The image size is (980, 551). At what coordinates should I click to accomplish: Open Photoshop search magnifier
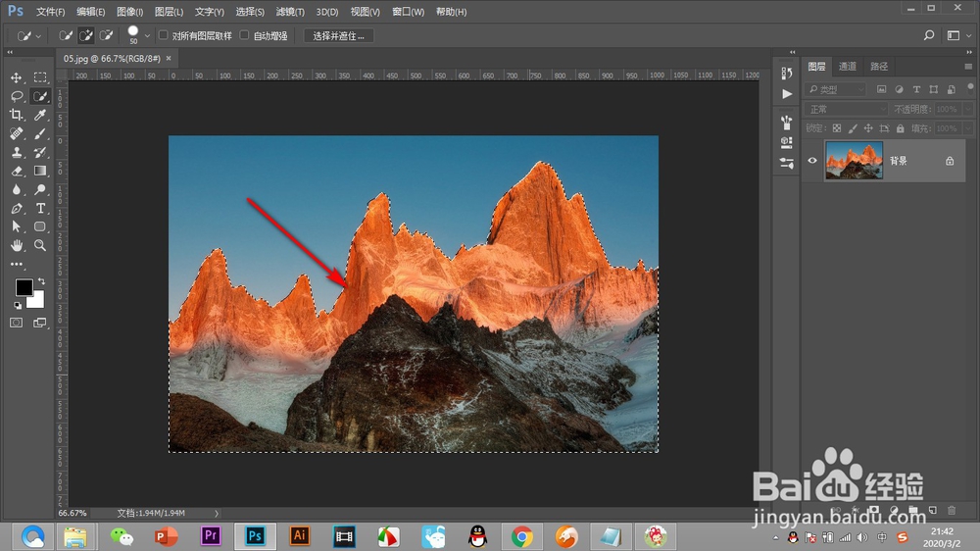[929, 35]
